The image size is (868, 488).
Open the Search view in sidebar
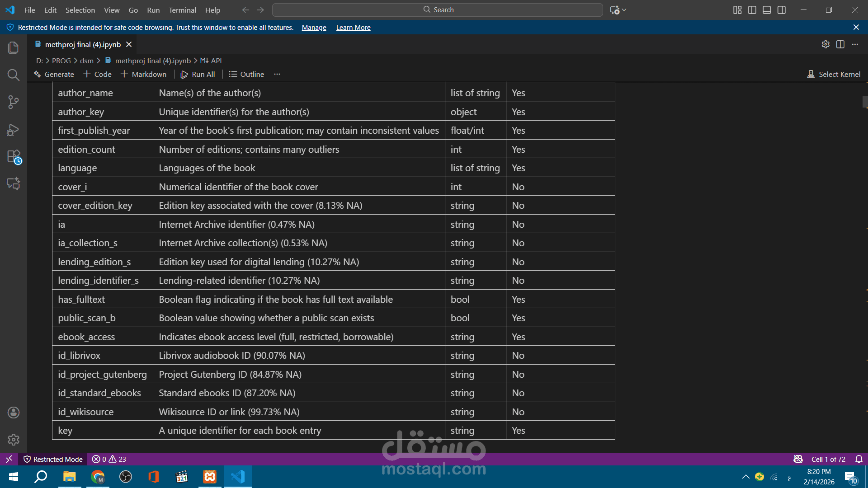14,75
